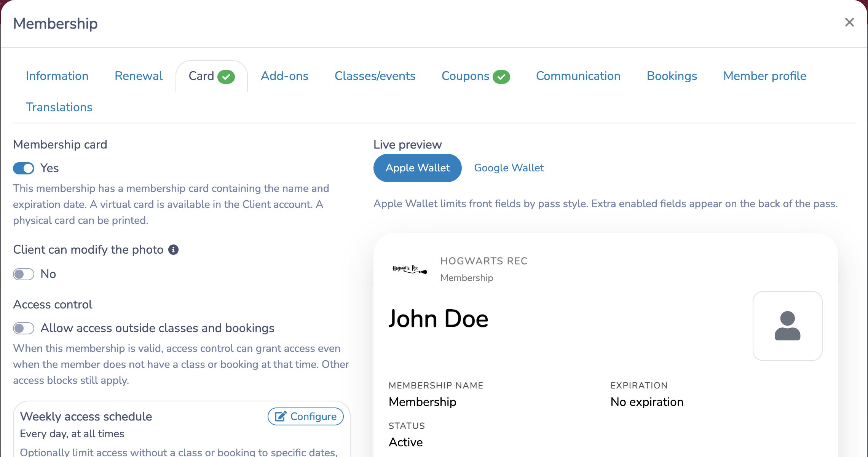The height and width of the screenshot is (457, 868).
Task: Turn off the Membership card toggle
Action: (24, 168)
